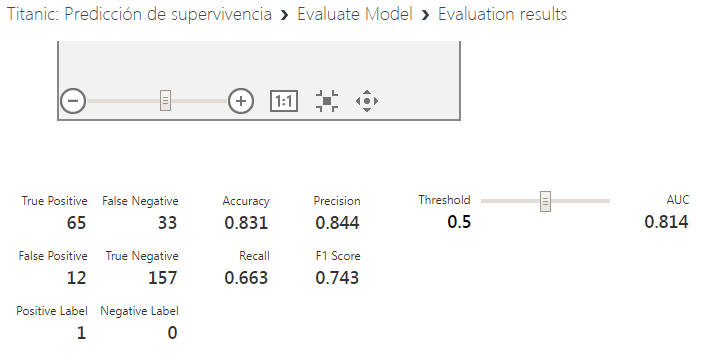
Task: Click the False Negative value 33
Action: tap(167, 223)
